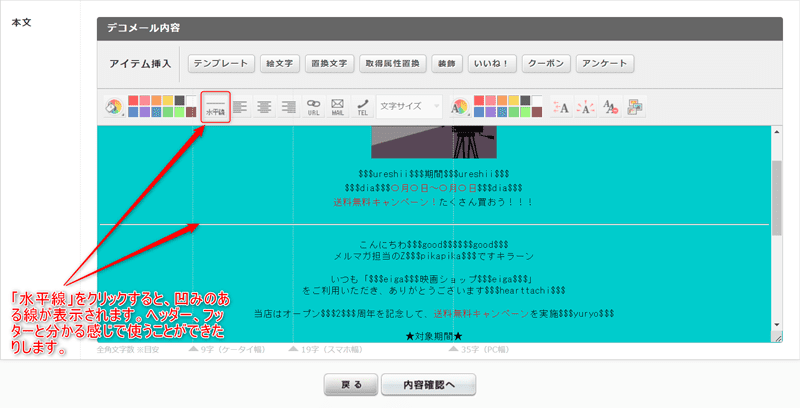This screenshot has height=408, width=800.
Task: Choose brown swatch in the text color palette
Action: coord(537,112)
